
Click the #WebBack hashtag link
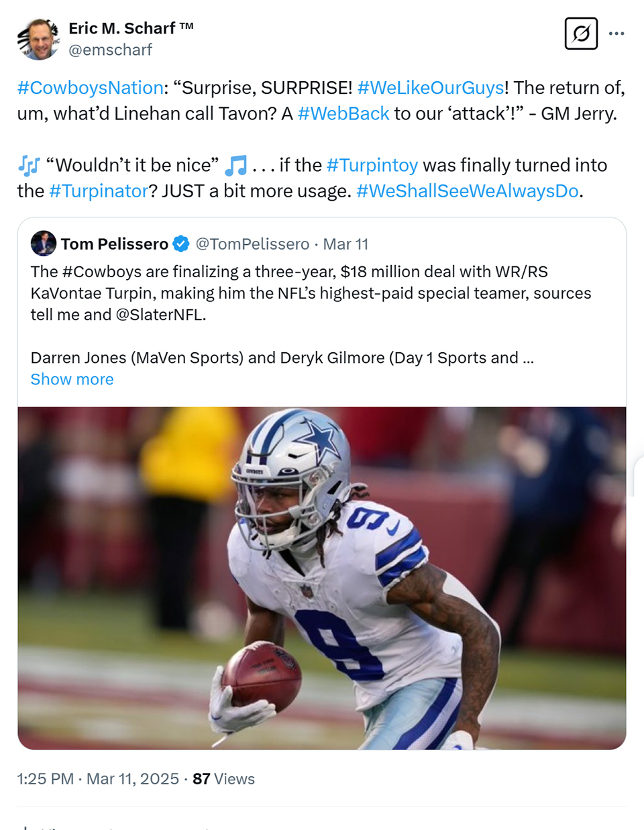click(343, 113)
